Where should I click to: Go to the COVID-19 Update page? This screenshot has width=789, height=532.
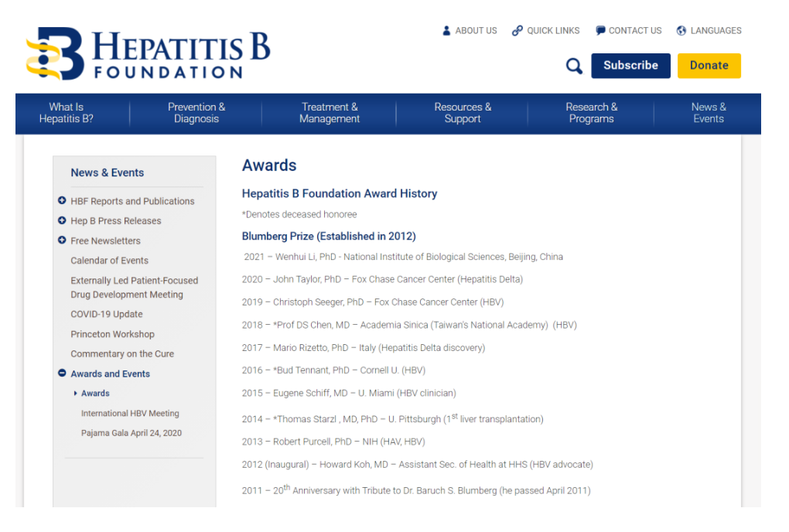107,314
